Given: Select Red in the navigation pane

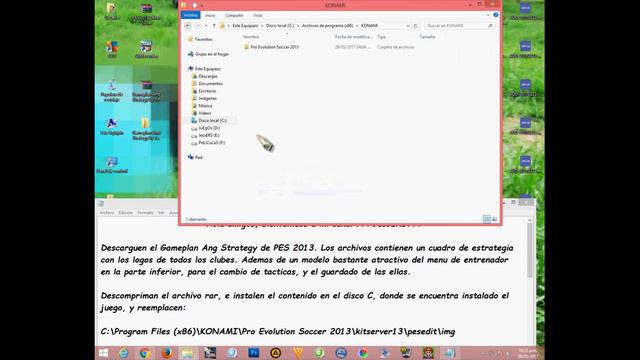Looking at the screenshot, I should point(198,158).
